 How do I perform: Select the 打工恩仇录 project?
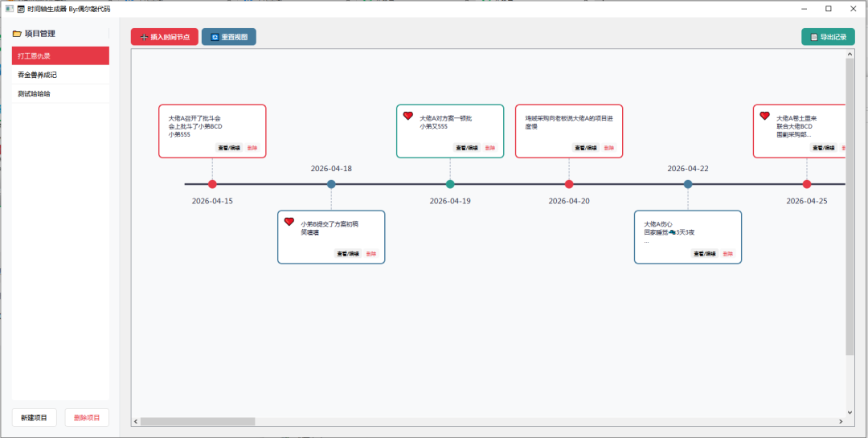[x=60, y=56]
